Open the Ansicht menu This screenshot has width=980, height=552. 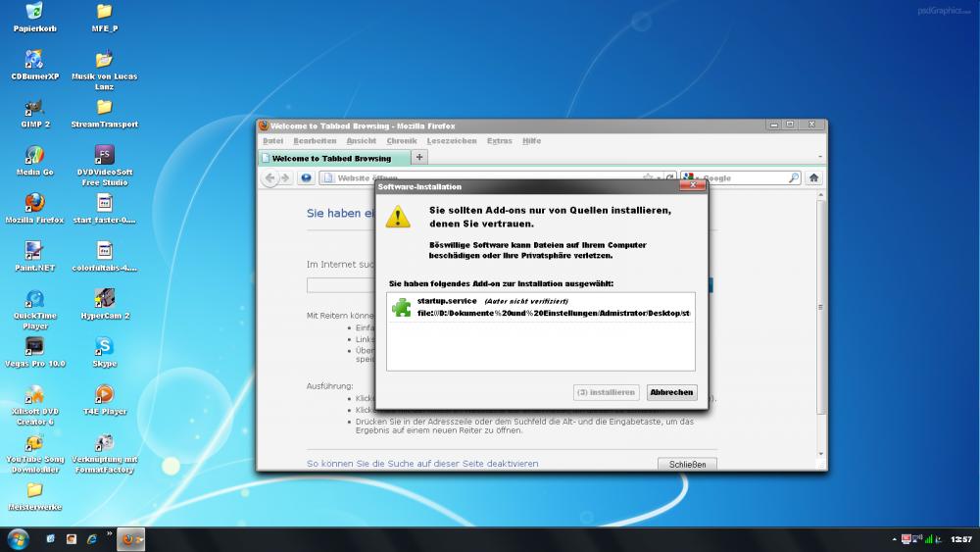(x=362, y=141)
